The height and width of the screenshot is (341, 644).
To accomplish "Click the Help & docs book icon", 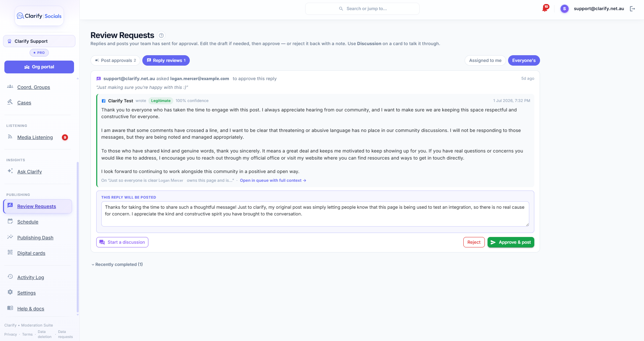I will click(10, 308).
